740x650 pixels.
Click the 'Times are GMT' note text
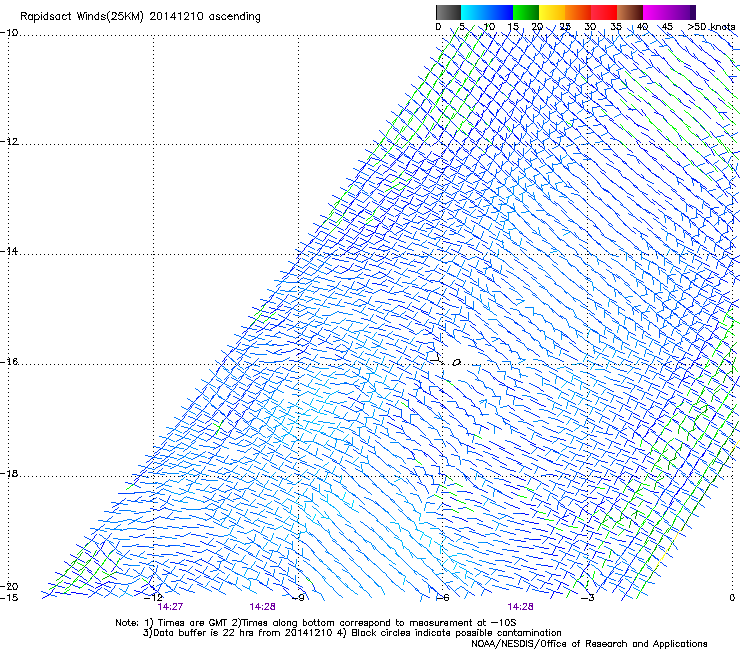coord(193,623)
